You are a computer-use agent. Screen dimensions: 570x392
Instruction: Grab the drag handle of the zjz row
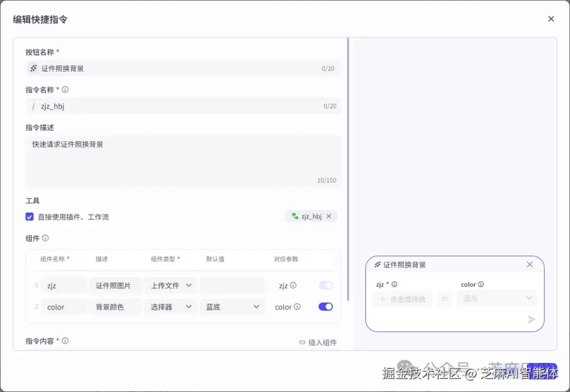click(x=36, y=285)
